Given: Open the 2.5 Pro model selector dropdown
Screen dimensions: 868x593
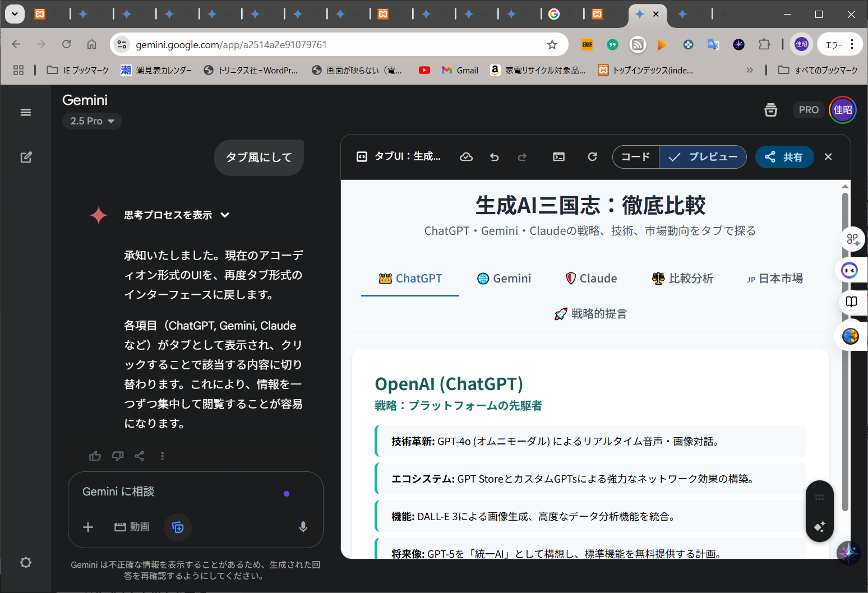Looking at the screenshot, I should point(92,121).
